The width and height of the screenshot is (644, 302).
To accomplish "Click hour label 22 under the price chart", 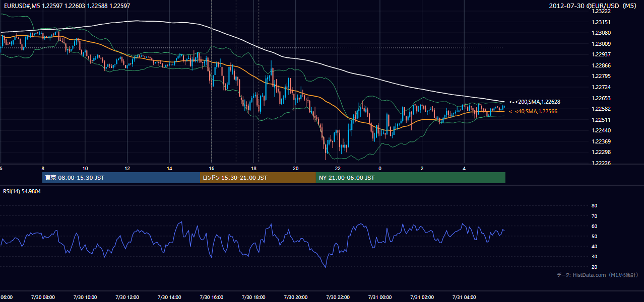I will pyautogui.click(x=338, y=169).
